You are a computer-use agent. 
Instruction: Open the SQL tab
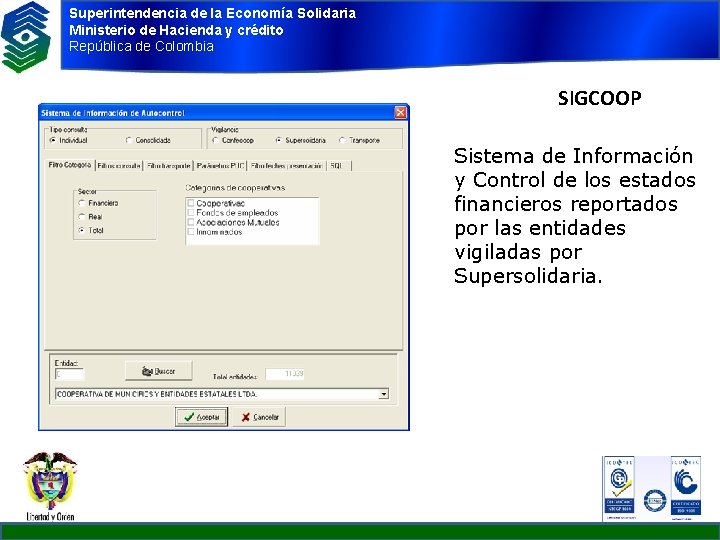(x=339, y=166)
